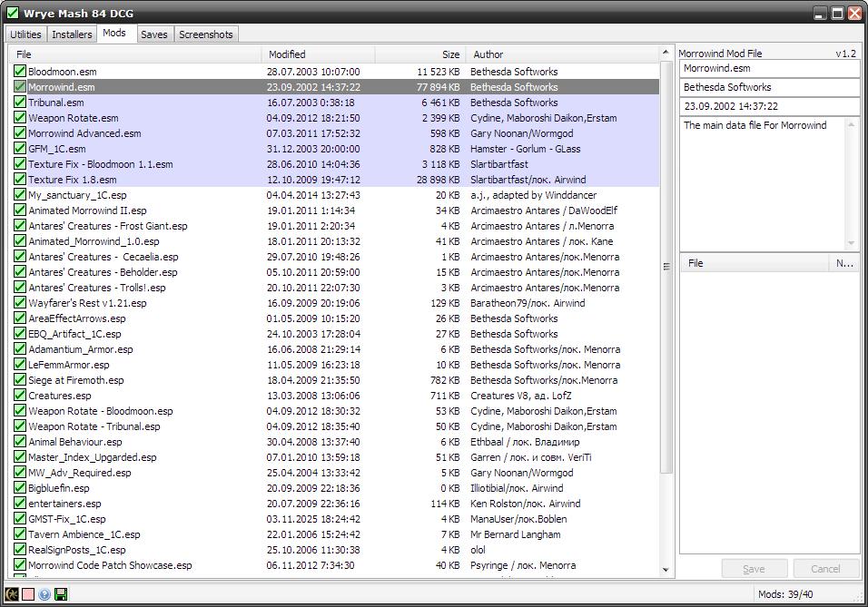Select Animated_Morrowind_1.0.esp row
Viewport: 868px width, 607px height.
point(336,241)
